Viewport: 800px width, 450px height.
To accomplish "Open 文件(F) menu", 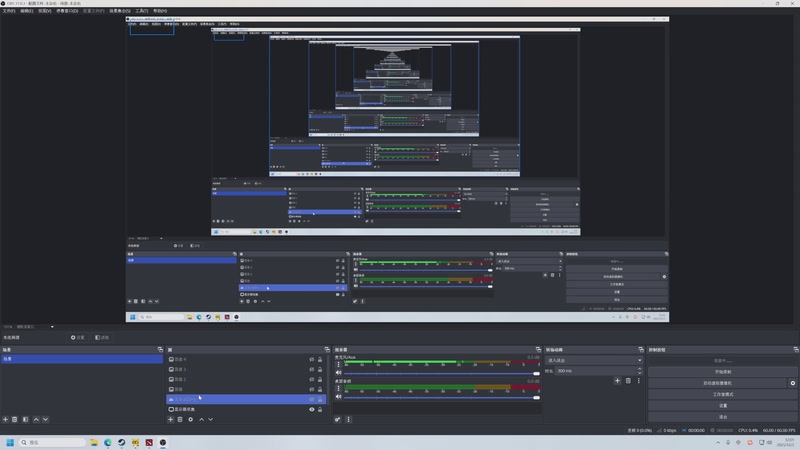I will [9, 11].
